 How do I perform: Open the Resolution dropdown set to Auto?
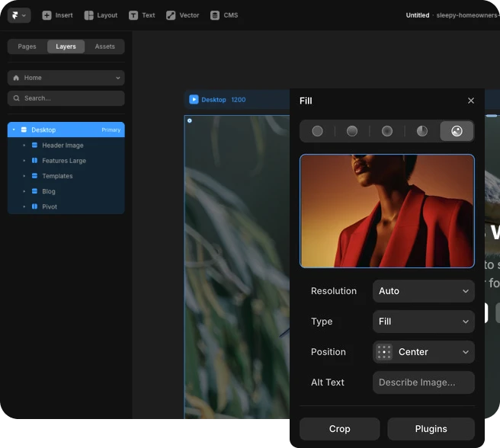(x=423, y=291)
